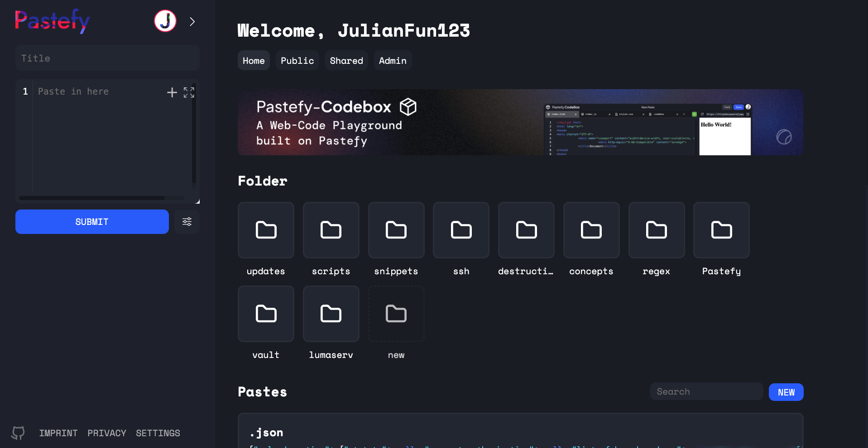Create a new folder
868x448 pixels.
(x=396, y=314)
